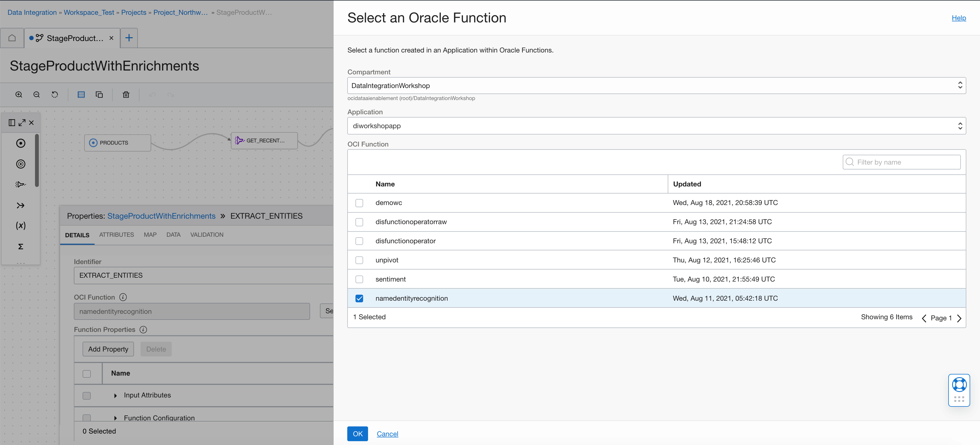Select the Zoom In tool on the canvas toolbar
This screenshot has width=980, height=445.
pos(19,94)
